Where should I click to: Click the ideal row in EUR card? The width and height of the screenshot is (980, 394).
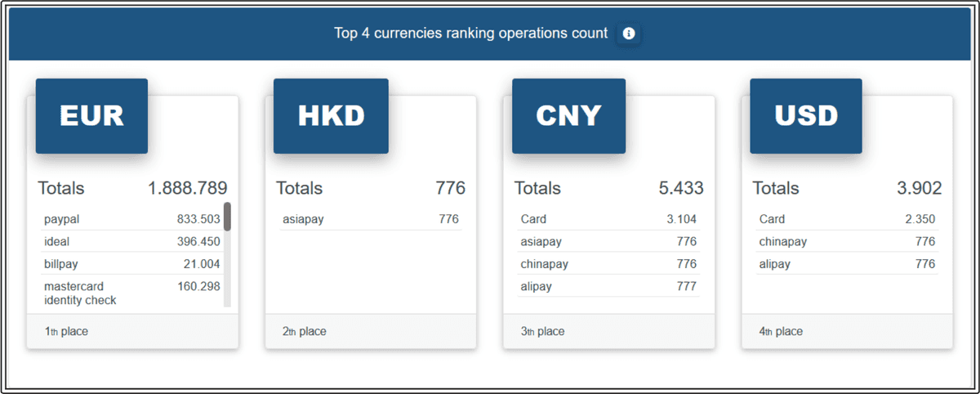131,242
